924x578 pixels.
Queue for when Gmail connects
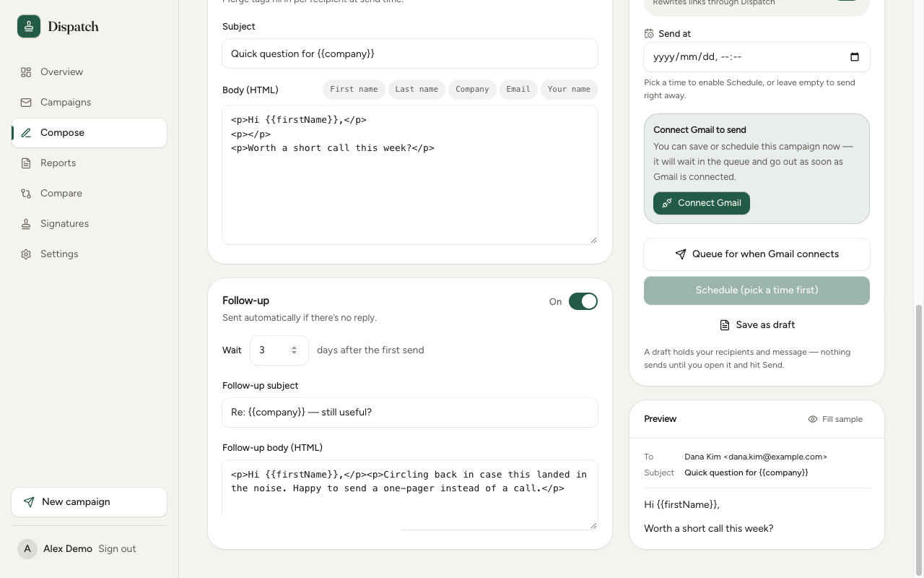(757, 254)
